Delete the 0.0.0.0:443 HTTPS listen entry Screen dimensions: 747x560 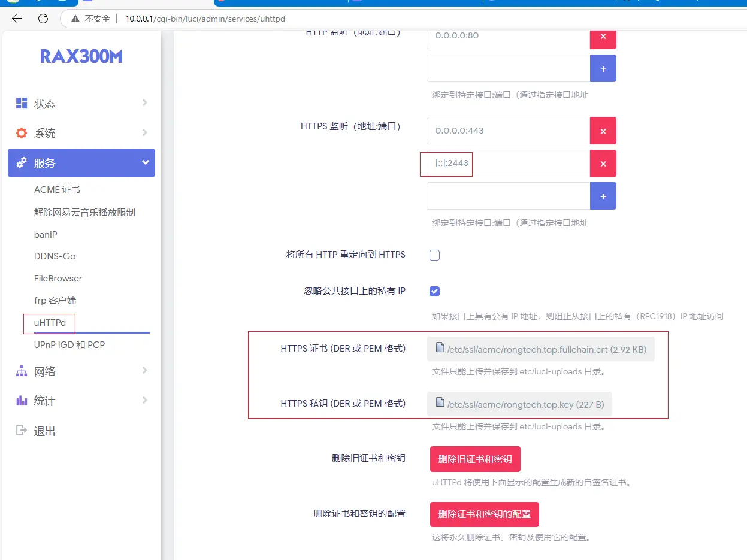(x=603, y=131)
